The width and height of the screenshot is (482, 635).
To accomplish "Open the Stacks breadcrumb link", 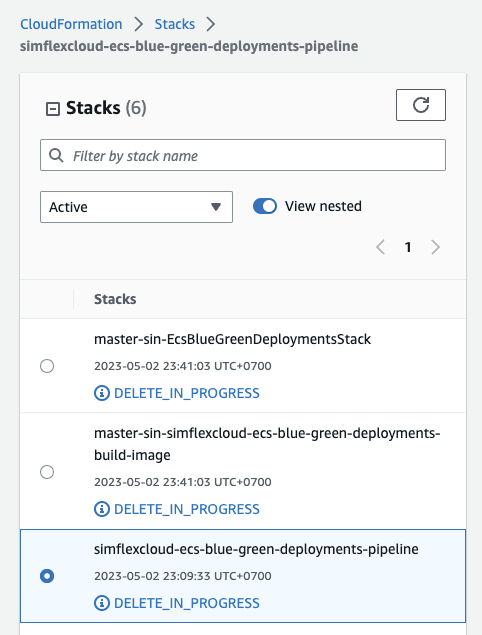I will pos(175,24).
